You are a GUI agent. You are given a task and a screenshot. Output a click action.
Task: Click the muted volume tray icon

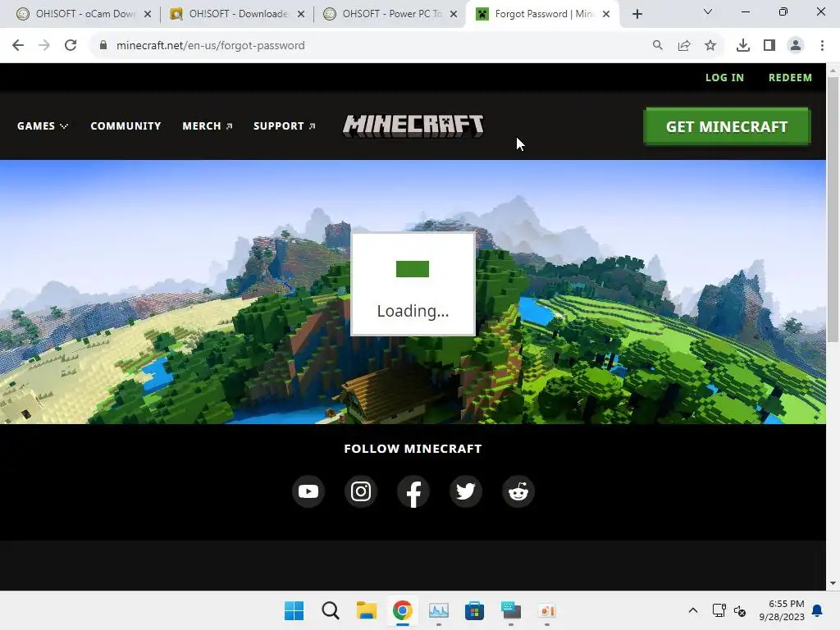(740, 610)
